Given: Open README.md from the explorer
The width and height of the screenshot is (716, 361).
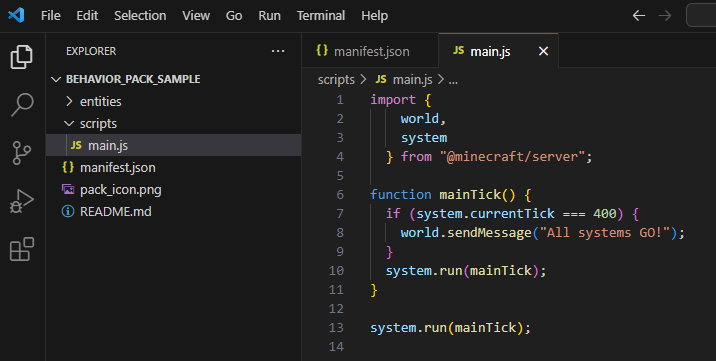Looking at the screenshot, I should [x=174, y=211].
